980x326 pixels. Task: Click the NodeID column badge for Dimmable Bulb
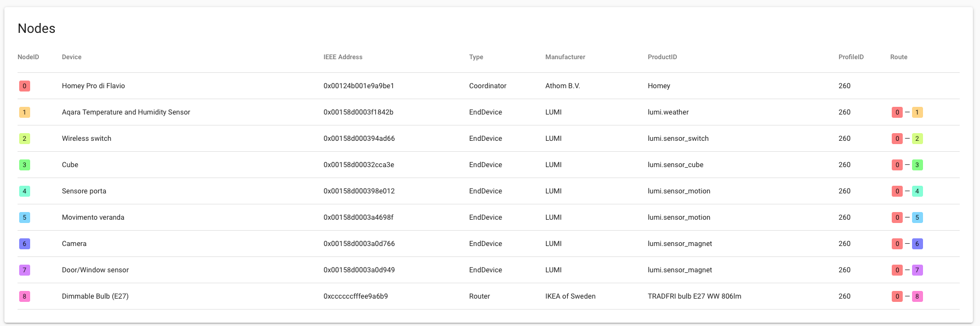point(24,296)
